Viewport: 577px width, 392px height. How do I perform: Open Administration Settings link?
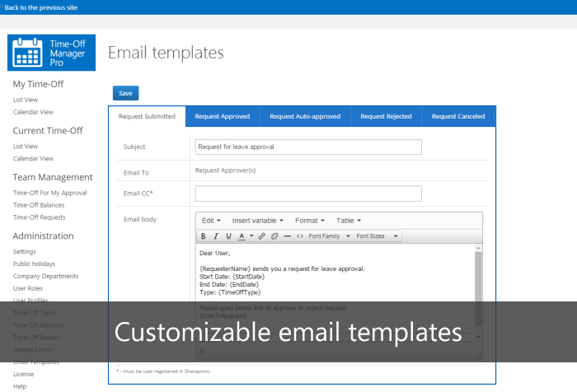click(24, 251)
